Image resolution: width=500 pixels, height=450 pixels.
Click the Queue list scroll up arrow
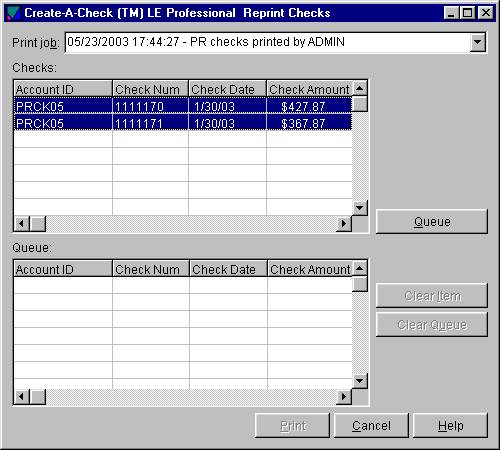click(x=360, y=268)
